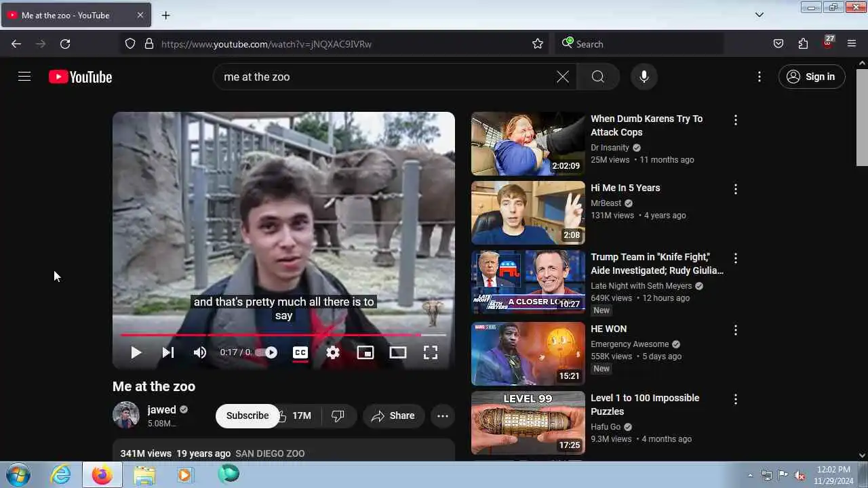The image size is (868, 488).
Task: Open the Dr Insanity channel name
Action: coord(610,148)
